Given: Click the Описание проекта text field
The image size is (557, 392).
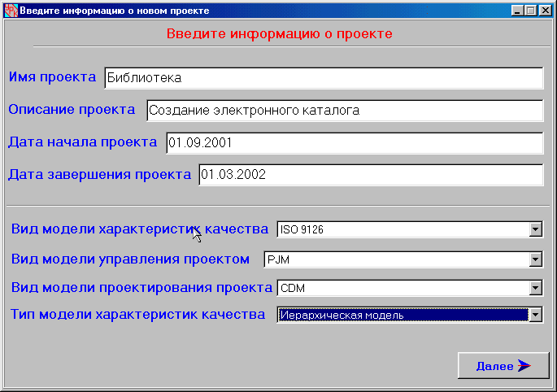Looking at the screenshot, I should [345, 111].
